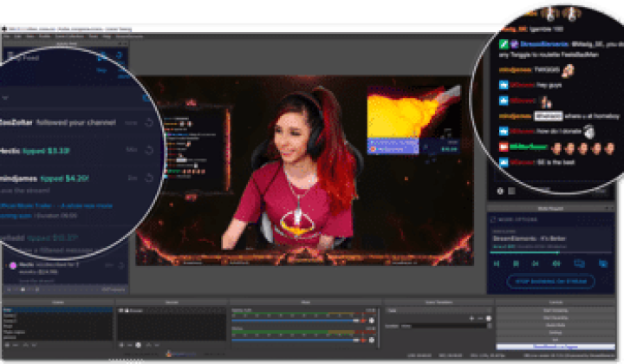Open chat settings gear icon
The height and width of the screenshot is (364, 624).
point(500,190)
